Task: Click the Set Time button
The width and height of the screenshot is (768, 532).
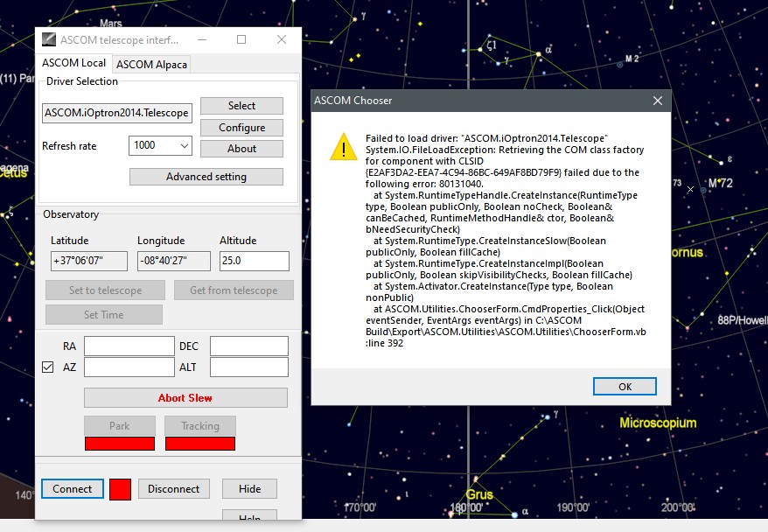Action: tap(104, 314)
